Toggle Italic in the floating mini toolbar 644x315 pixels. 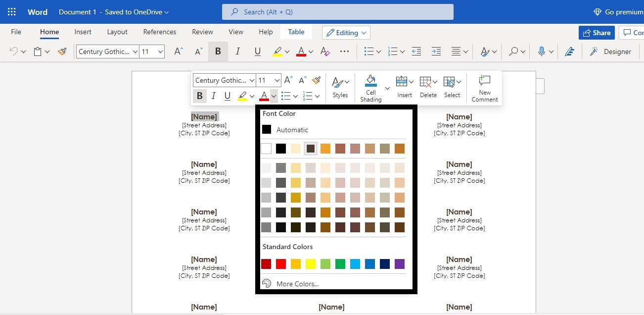tap(214, 96)
